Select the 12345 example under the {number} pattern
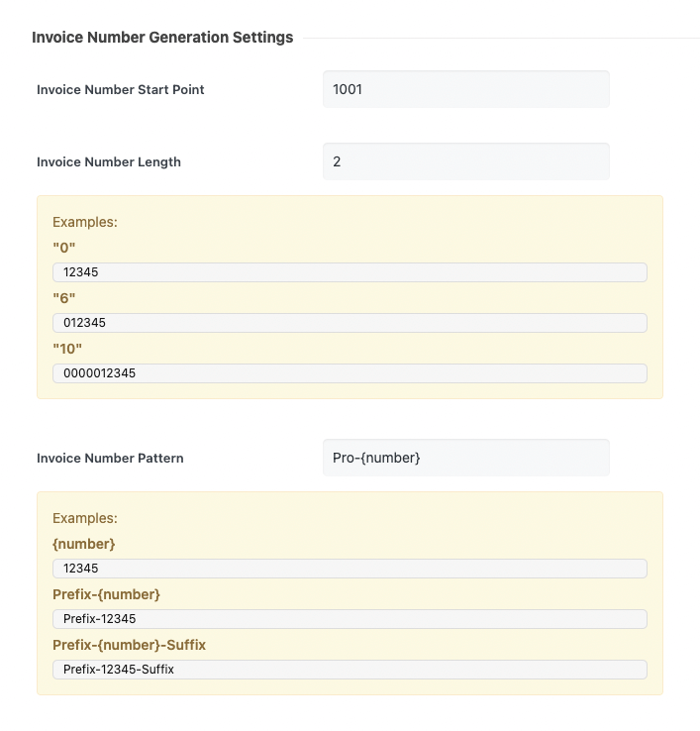This screenshot has width=700, height=731. pyautogui.click(x=349, y=569)
